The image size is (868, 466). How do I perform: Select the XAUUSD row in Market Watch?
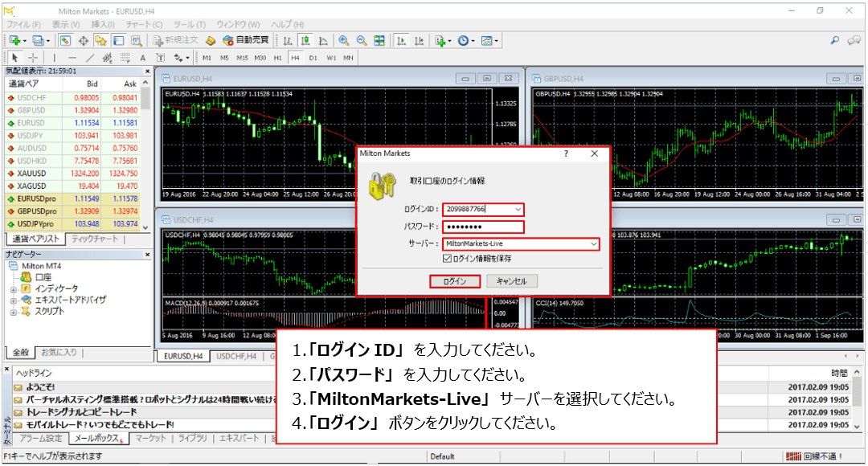(x=72, y=174)
